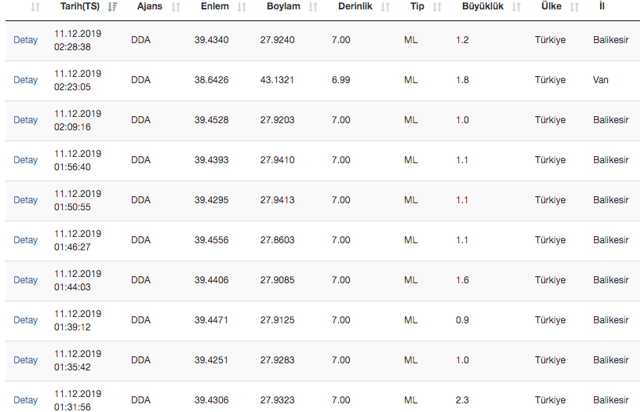Open Detay for 01:46:27 earthquake
The image size is (640, 412).
pyautogui.click(x=25, y=240)
